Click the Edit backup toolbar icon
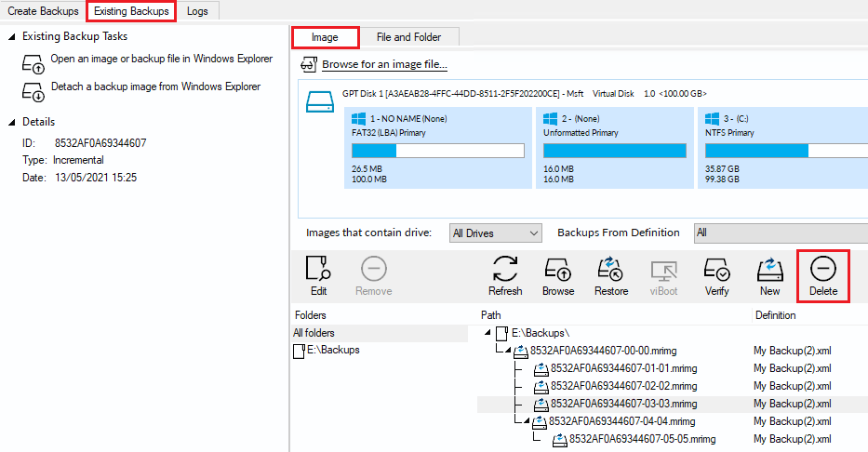The width and height of the screenshot is (868, 452). point(318,275)
